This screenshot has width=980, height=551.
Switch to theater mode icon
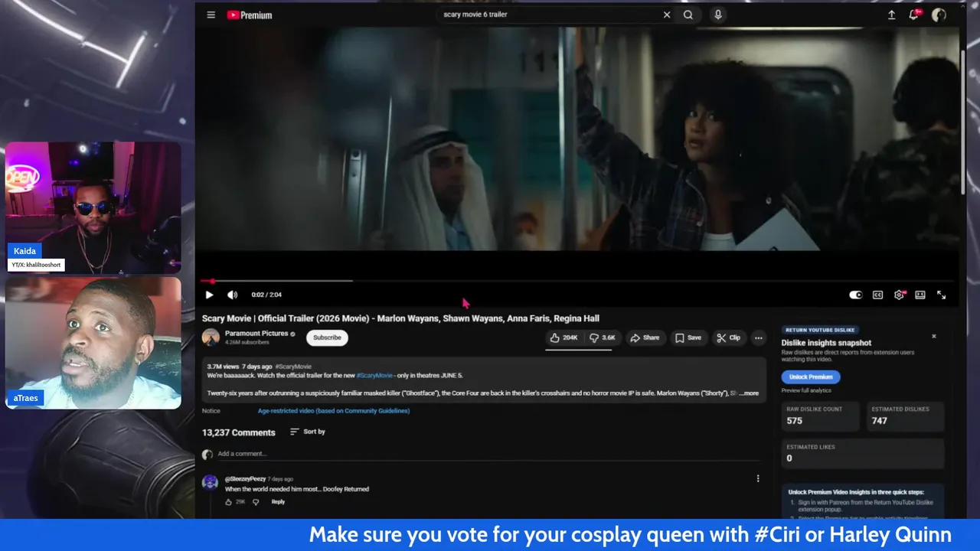[x=920, y=295]
